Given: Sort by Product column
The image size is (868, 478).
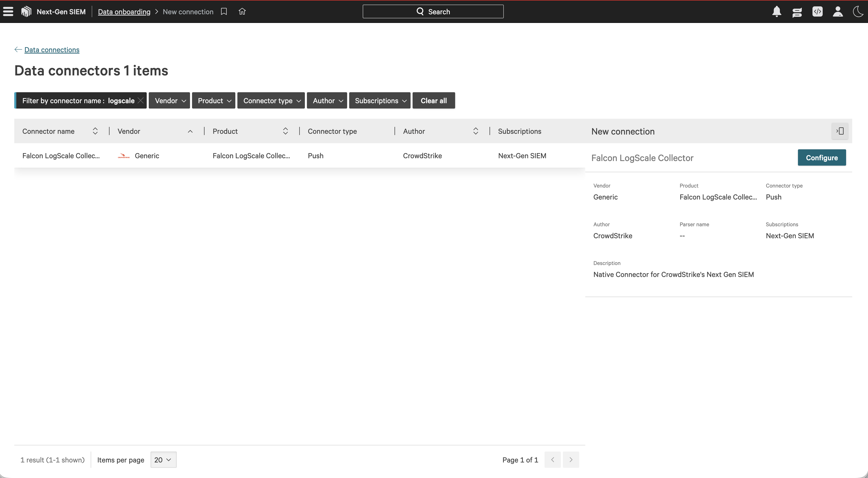Looking at the screenshot, I should [286, 131].
